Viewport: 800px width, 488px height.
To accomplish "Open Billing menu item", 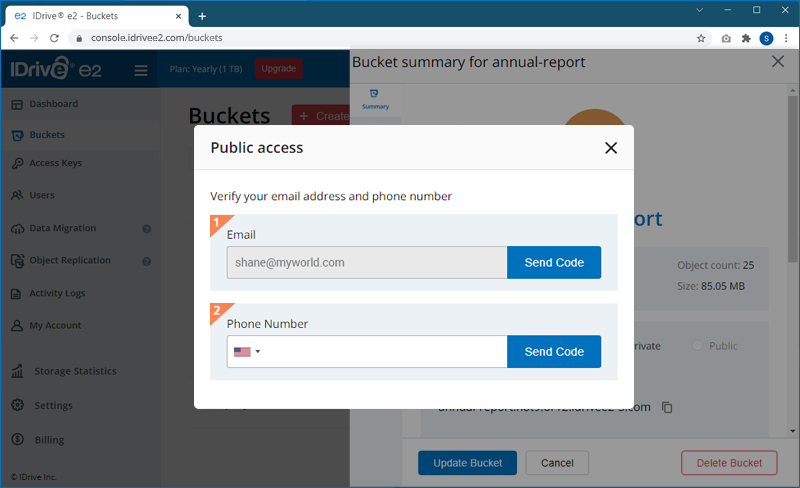I will click(x=49, y=439).
